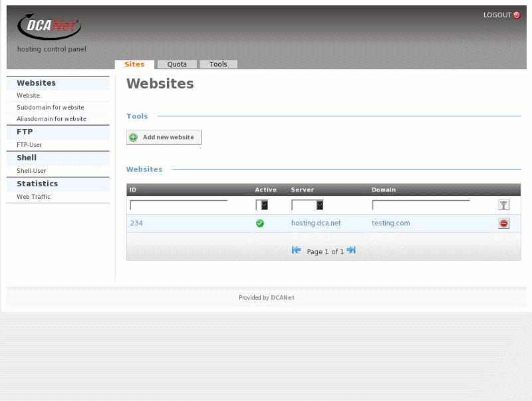
Task: Go to first page arrow
Action: click(297, 250)
